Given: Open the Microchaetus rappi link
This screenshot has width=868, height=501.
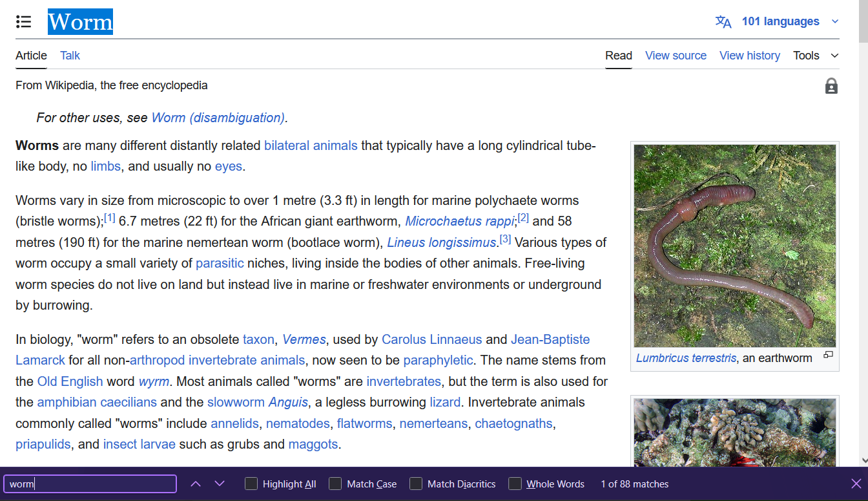Looking at the screenshot, I should [459, 221].
